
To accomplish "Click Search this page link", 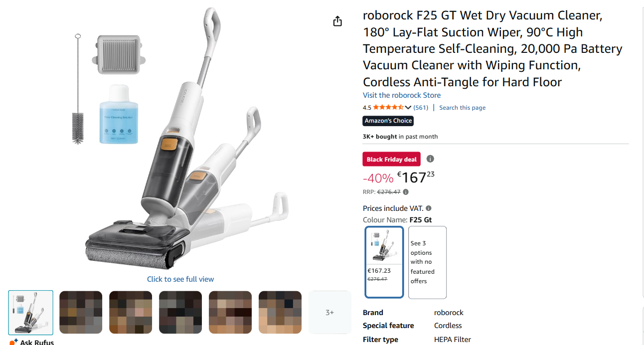I will 462,107.
